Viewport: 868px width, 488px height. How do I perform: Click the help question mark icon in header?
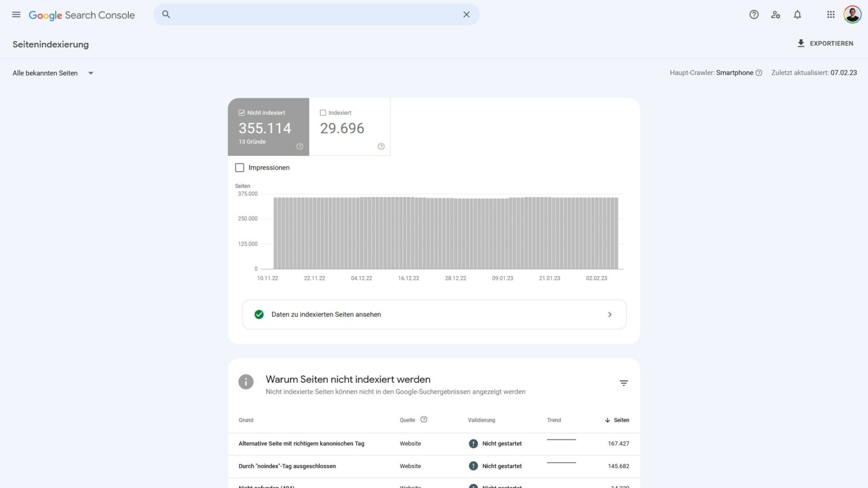coord(754,15)
